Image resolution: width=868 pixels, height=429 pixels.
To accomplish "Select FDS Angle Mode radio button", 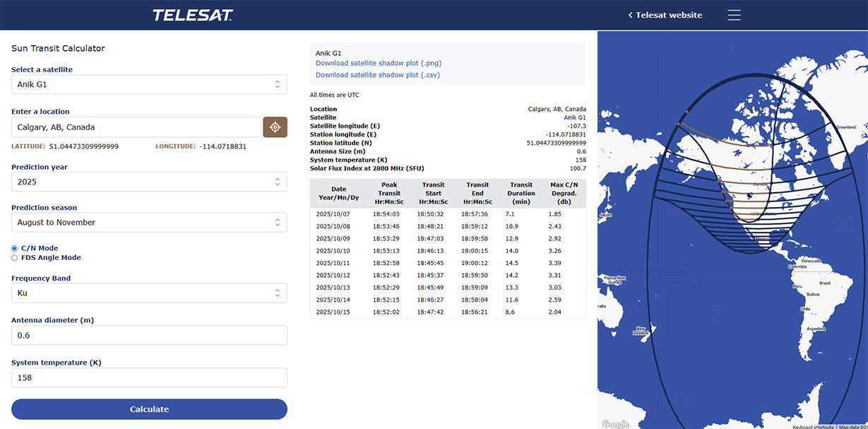I will tap(15, 258).
